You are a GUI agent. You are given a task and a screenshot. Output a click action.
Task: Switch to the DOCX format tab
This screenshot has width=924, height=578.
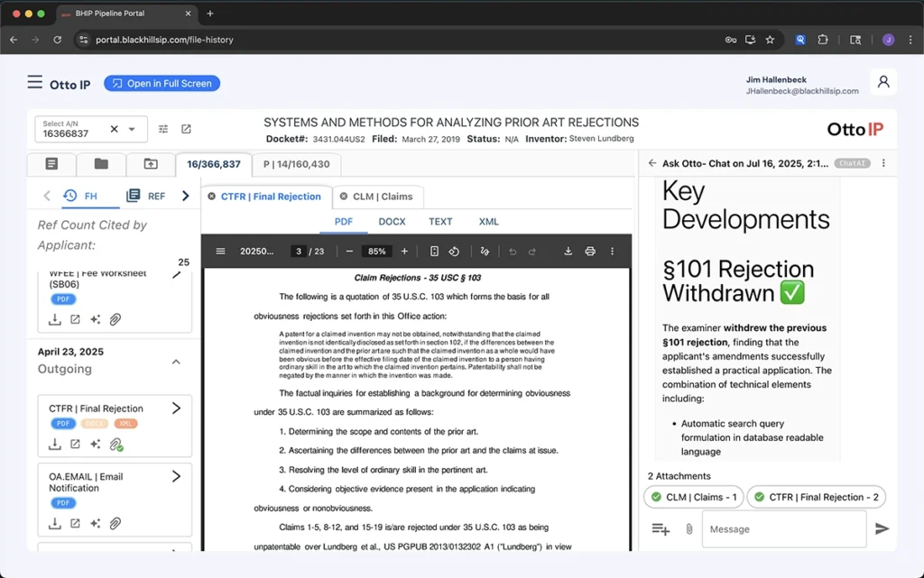coord(392,222)
